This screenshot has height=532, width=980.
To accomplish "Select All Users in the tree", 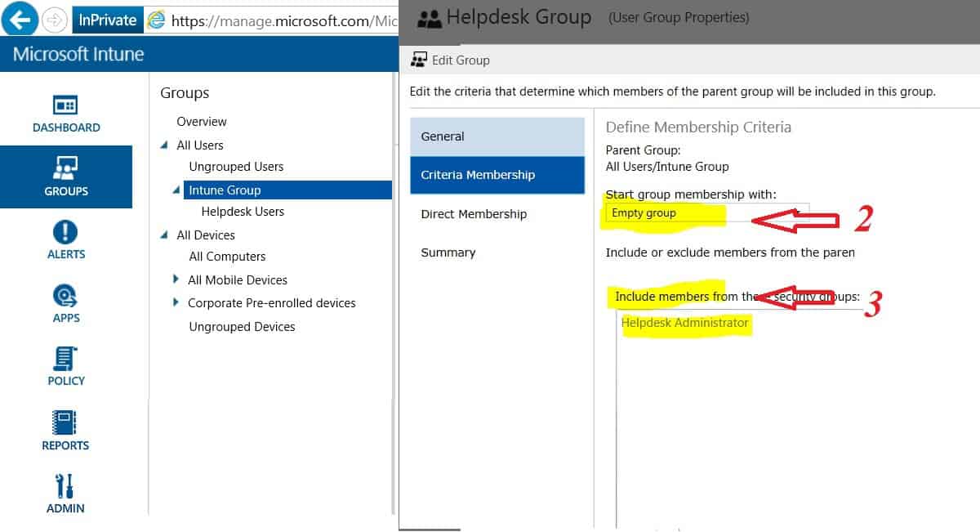I will tap(200, 145).
